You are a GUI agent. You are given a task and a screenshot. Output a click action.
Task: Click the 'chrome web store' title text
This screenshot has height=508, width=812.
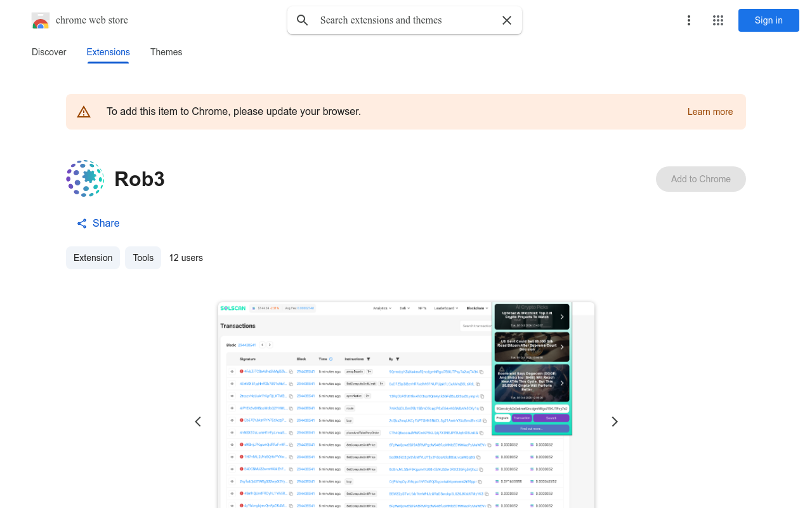[x=92, y=20]
